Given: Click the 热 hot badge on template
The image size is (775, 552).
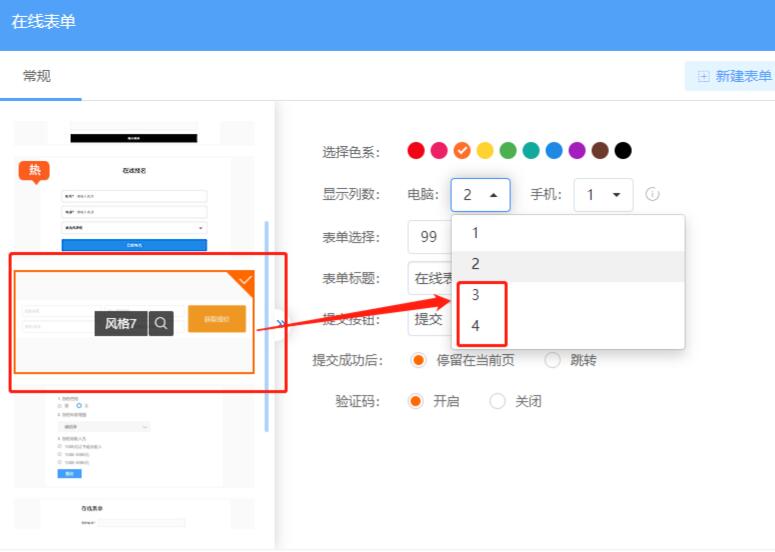Looking at the screenshot, I should pos(34,170).
